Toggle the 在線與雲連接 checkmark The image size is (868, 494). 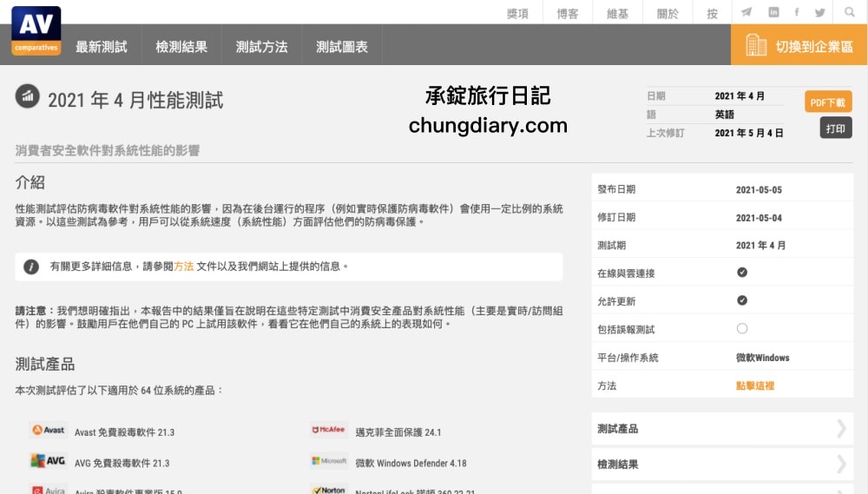coord(742,272)
